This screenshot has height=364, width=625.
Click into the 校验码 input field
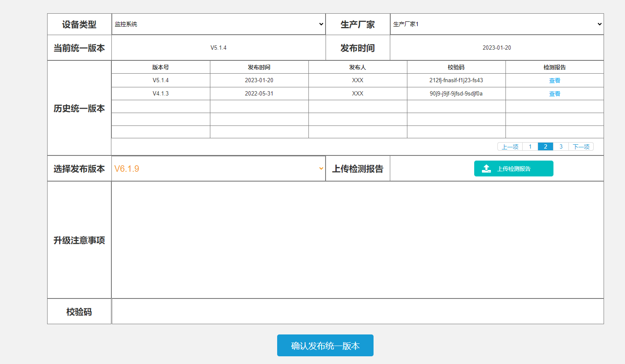point(358,311)
